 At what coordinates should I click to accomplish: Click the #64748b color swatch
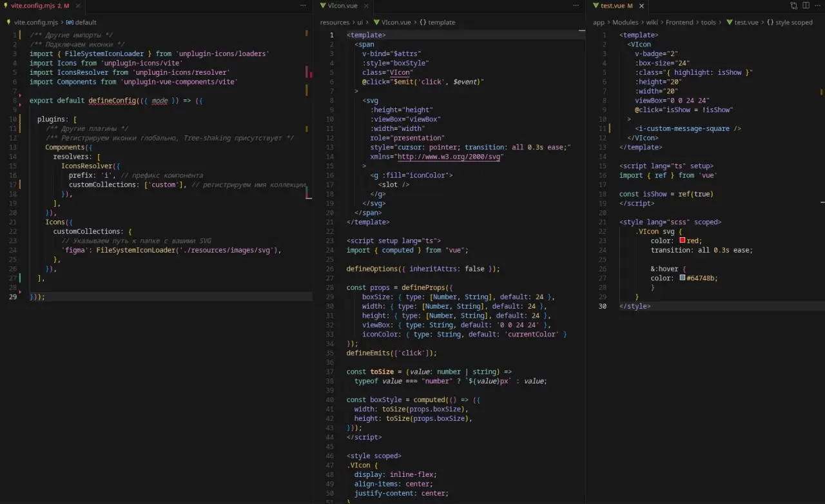[683, 278]
